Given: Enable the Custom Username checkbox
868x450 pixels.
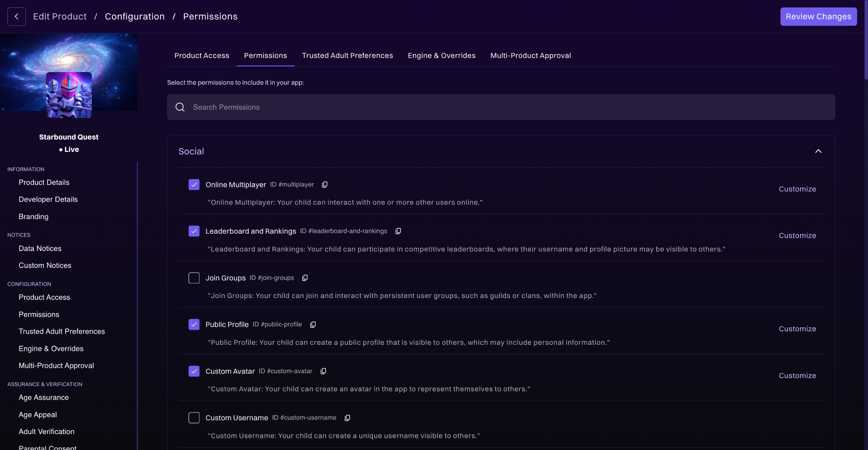Looking at the screenshot, I should click(194, 418).
